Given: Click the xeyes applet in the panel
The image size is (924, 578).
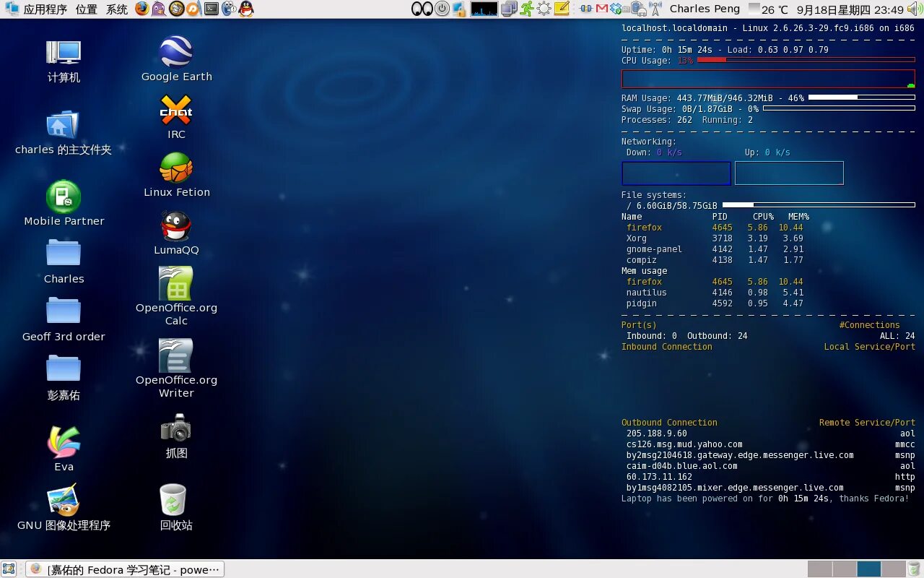Looking at the screenshot, I should (x=422, y=9).
